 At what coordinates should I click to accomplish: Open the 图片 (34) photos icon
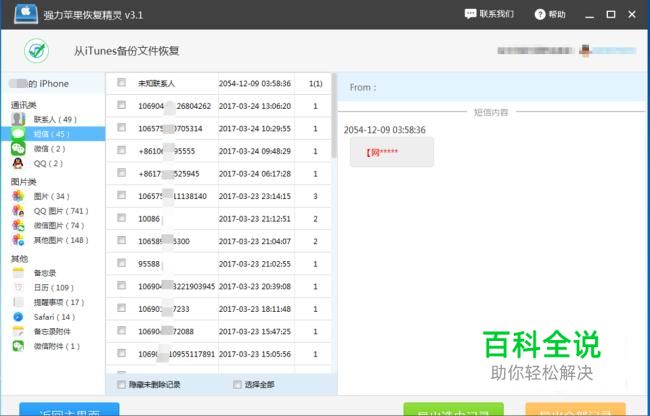[x=18, y=196]
